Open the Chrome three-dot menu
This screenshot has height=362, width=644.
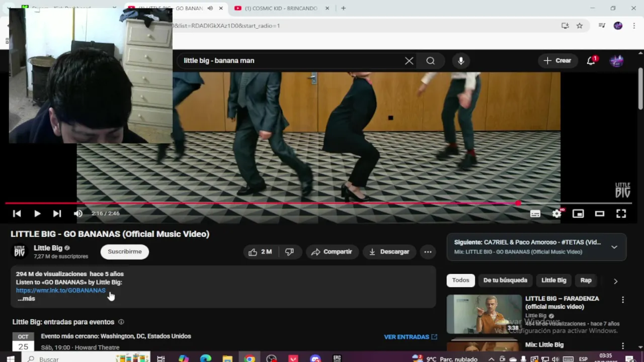(x=633, y=26)
